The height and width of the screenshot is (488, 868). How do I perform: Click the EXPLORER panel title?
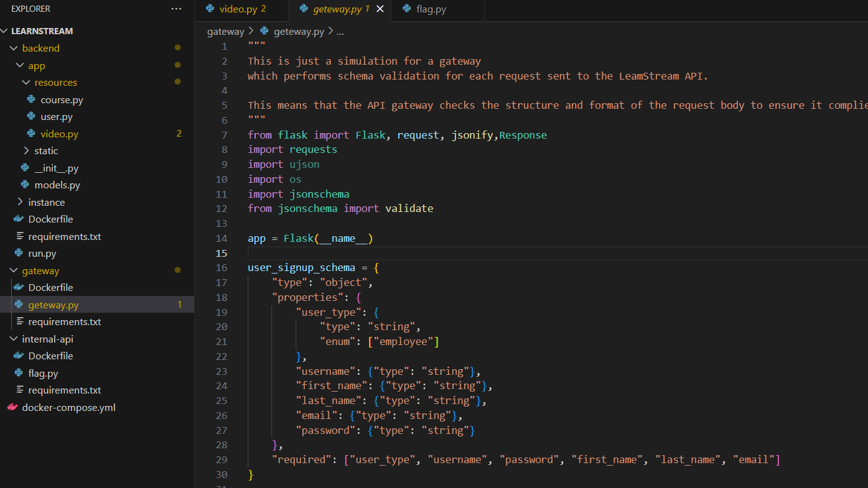30,9
